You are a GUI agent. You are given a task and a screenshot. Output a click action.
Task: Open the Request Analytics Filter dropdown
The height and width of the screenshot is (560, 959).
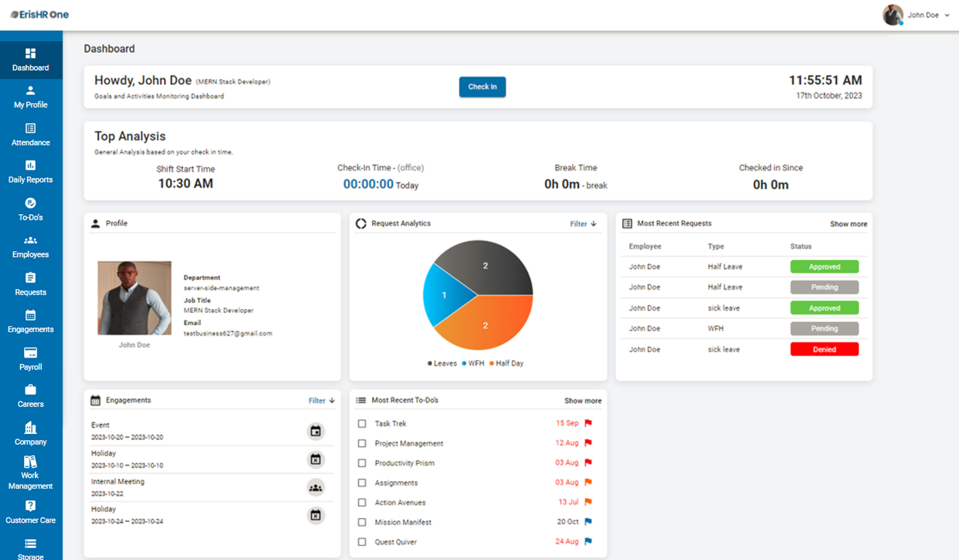582,224
